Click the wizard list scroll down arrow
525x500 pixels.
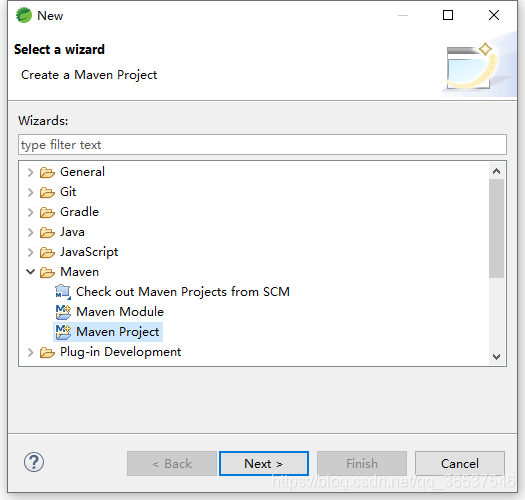[497, 357]
